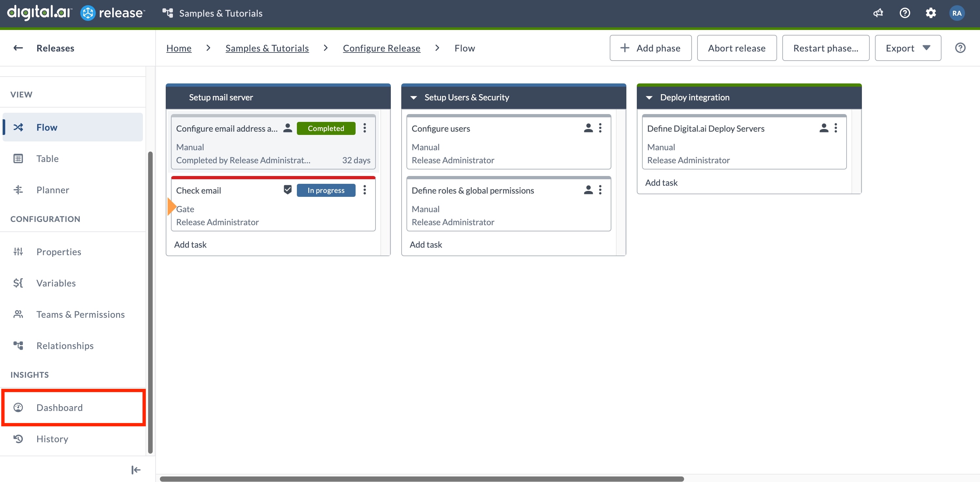980x482 pixels.
Task: Click the back arrow next to Releases
Action: (18, 48)
